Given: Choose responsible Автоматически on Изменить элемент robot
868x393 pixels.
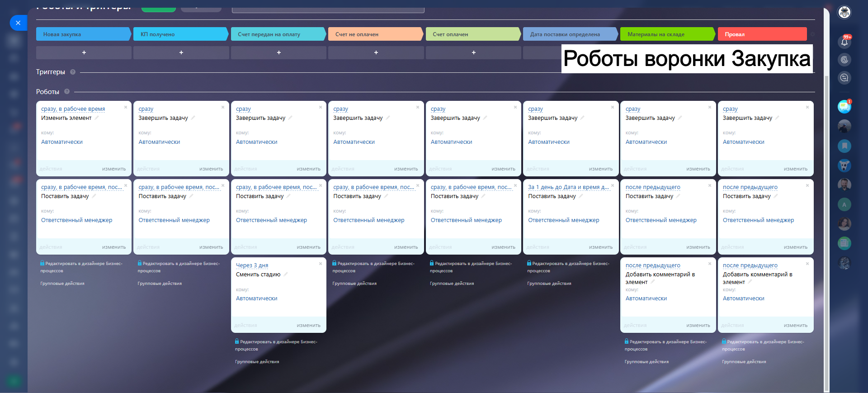Looking at the screenshot, I should (62, 142).
